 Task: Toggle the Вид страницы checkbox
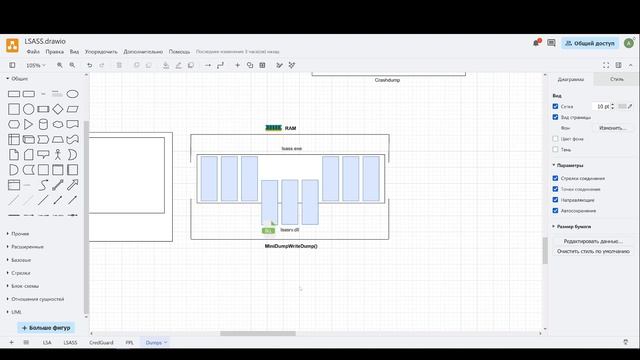555,117
